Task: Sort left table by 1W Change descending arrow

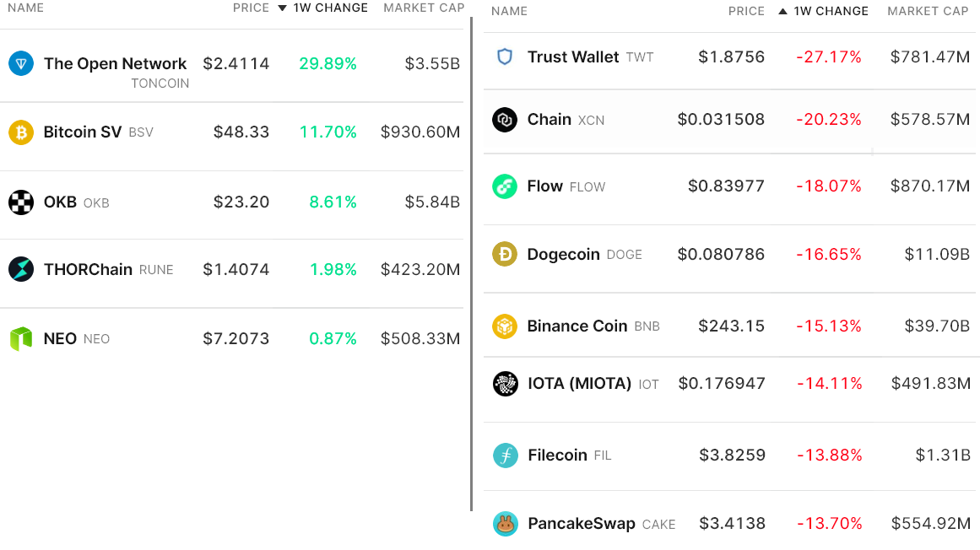Action: 283,8
